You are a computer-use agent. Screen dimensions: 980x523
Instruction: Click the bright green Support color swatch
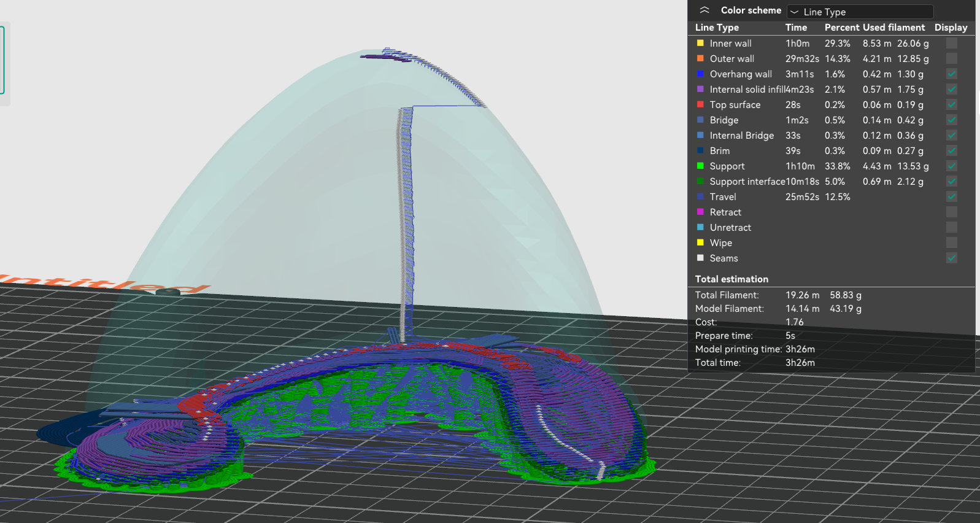coord(700,166)
